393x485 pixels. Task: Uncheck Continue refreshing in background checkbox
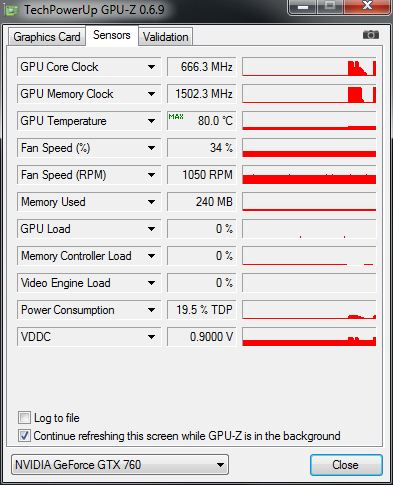click(x=24, y=436)
